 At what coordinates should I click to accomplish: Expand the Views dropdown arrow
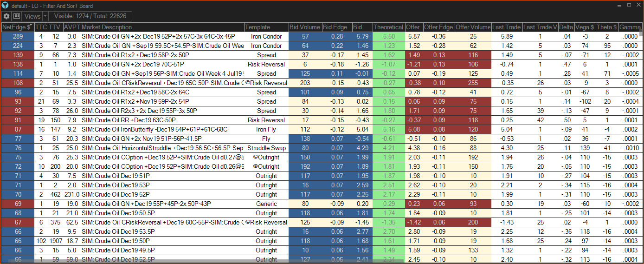(x=45, y=16)
